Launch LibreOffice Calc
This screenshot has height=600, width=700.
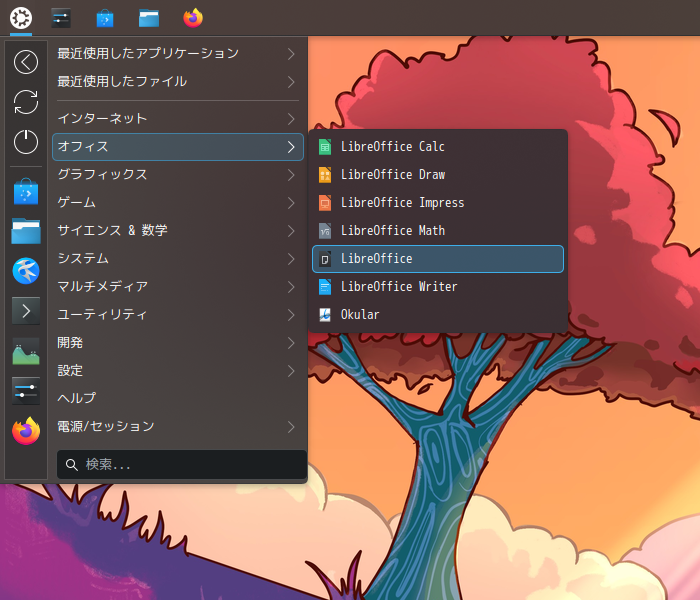coord(438,147)
